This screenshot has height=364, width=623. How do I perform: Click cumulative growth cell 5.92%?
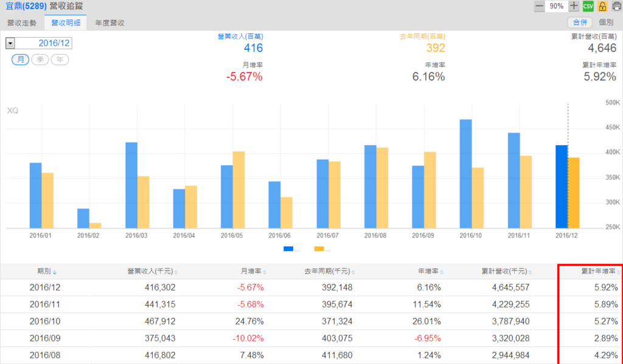[607, 287]
